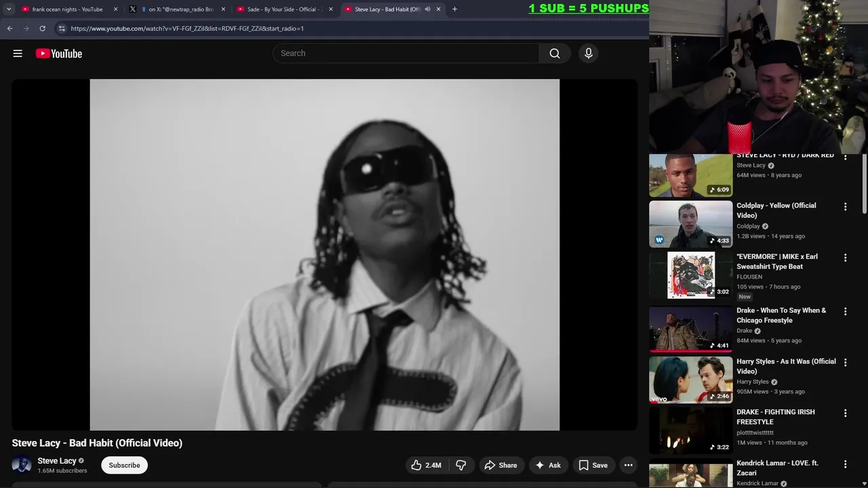This screenshot has width=868, height=488.
Task: Go to YouTube home via the logo
Action: tap(59, 54)
